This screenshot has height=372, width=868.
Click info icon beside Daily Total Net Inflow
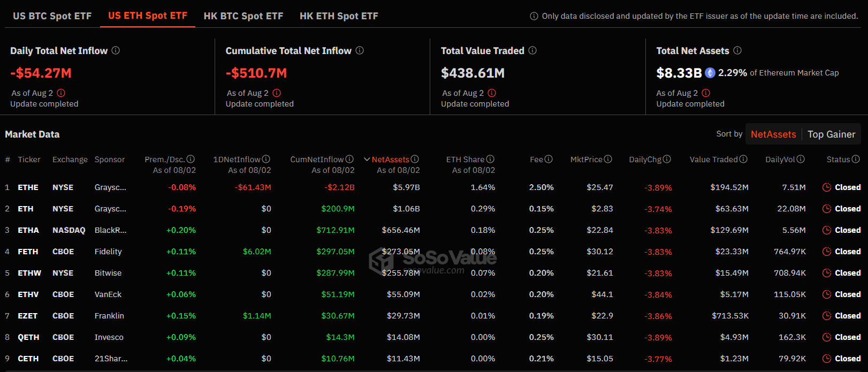tap(116, 50)
